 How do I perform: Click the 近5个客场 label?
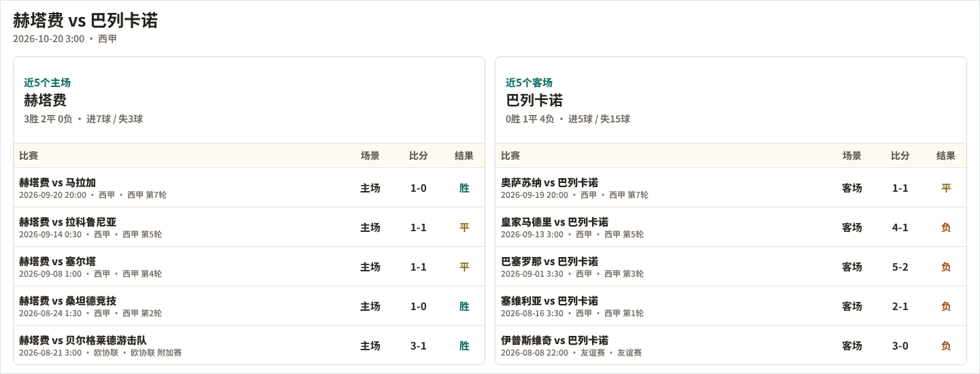529,82
